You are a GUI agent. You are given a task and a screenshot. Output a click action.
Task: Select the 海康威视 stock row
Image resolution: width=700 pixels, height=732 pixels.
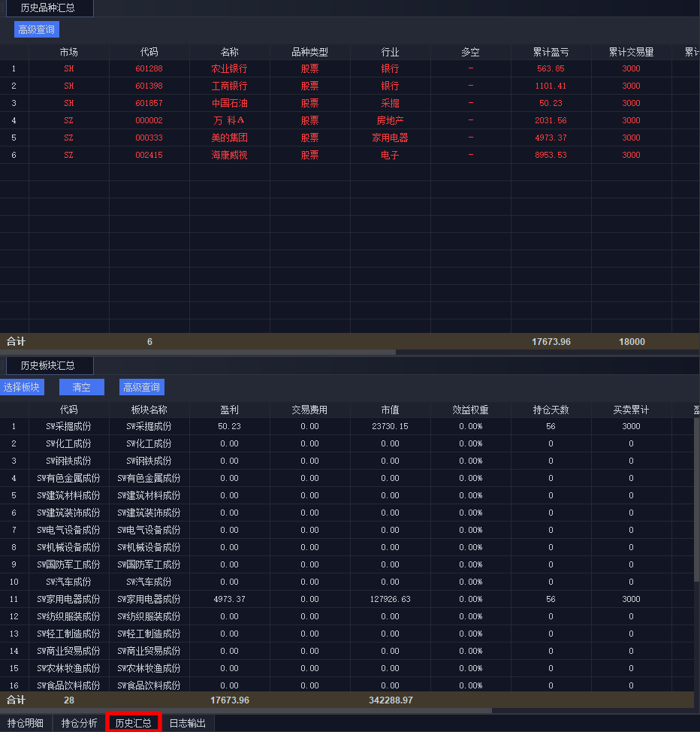point(229,155)
